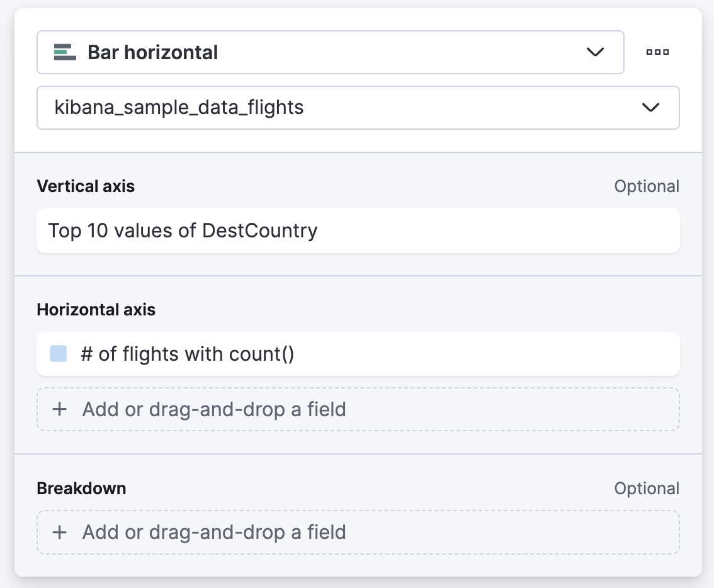This screenshot has height=588, width=714.
Task: Click "Optional" label beside Breakdown
Action: pyautogui.click(x=647, y=489)
